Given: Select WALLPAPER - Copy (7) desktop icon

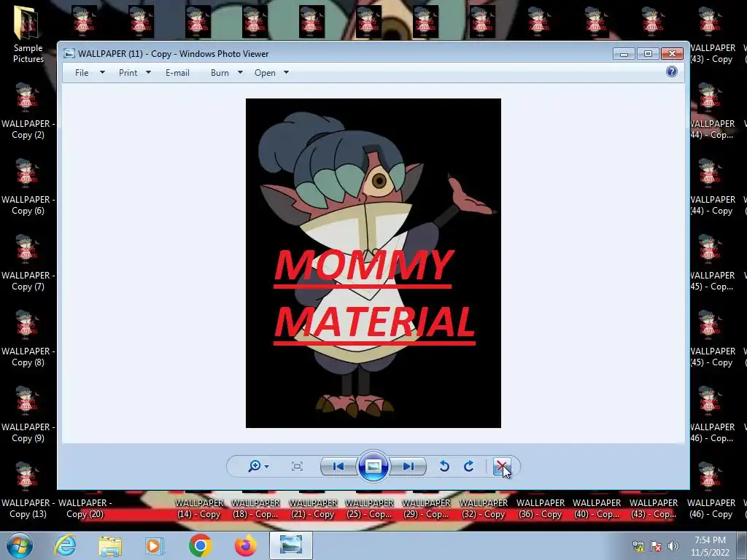Looking at the screenshot, I should 28,262.
